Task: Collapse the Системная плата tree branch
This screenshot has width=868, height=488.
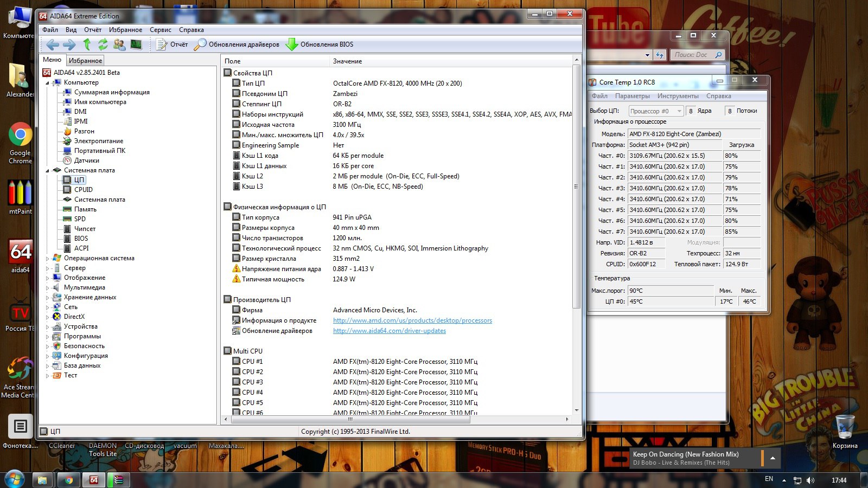Action: pos(48,171)
